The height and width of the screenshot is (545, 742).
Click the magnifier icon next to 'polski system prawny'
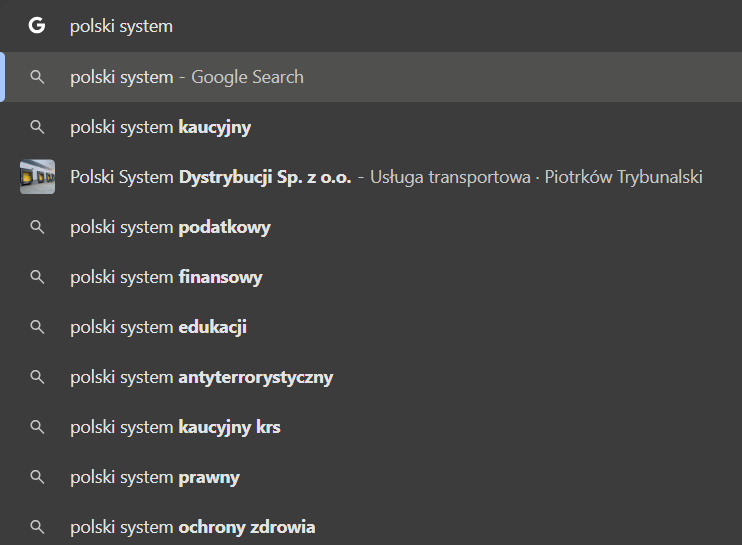click(x=37, y=477)
